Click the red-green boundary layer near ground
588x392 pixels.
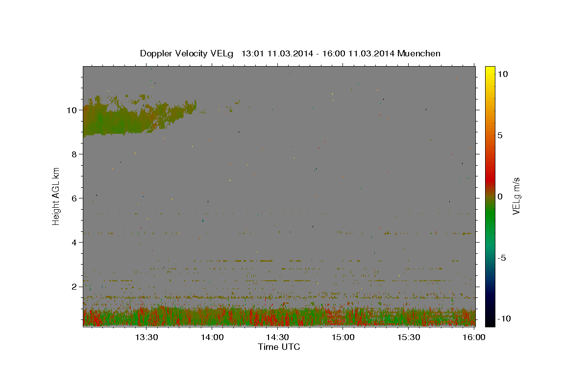[x=279, y=317]
